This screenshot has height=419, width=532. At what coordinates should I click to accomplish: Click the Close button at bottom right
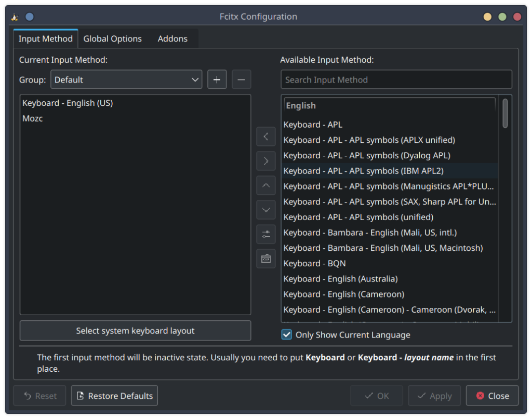(x=492, y=396)
